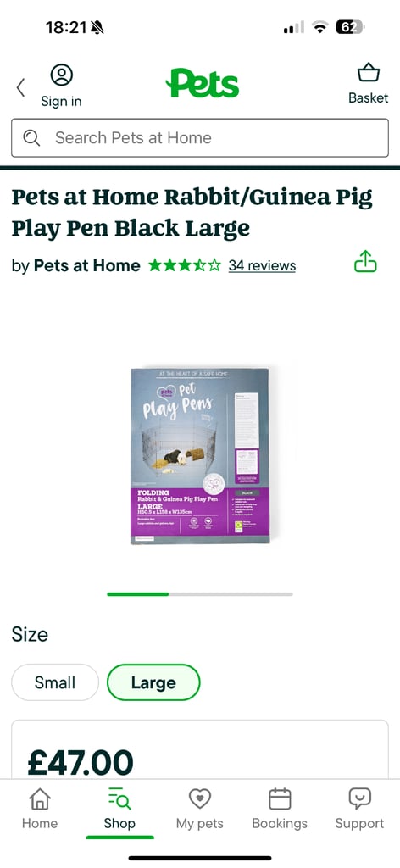
Task: Tap the play pen product image
Action: point(200,456)
